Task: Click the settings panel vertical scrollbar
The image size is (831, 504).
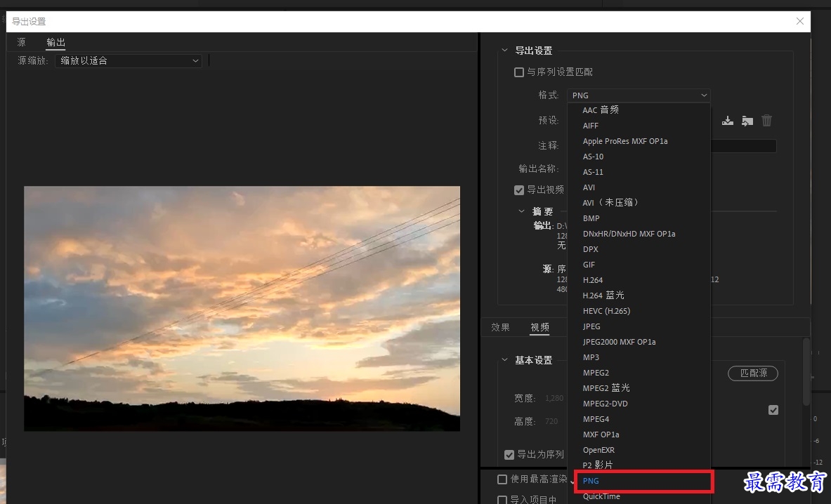Action: click(806, 371)
